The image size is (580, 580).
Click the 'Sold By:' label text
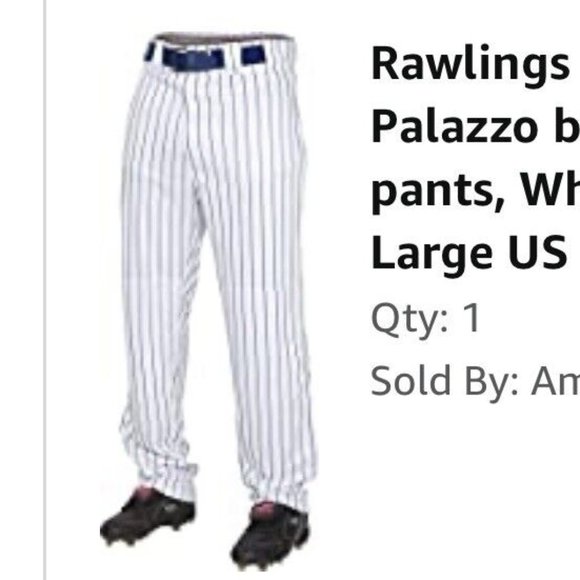(444, 382)
